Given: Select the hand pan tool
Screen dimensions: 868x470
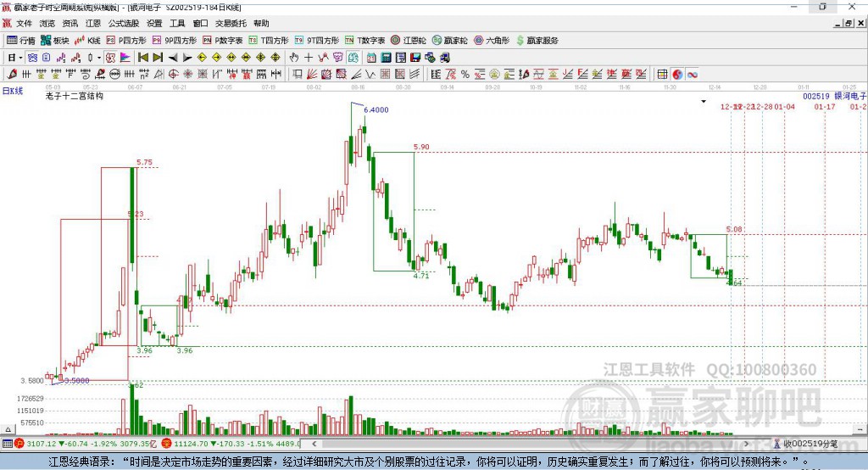Looking at the screenshot, I should coord(294,58).
